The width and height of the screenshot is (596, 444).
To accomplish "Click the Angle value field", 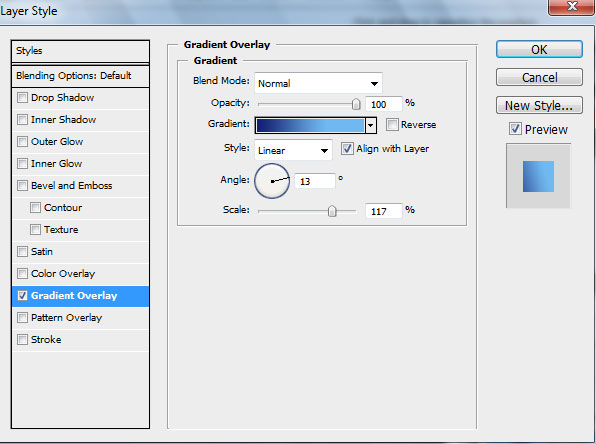I will (315, 181).
